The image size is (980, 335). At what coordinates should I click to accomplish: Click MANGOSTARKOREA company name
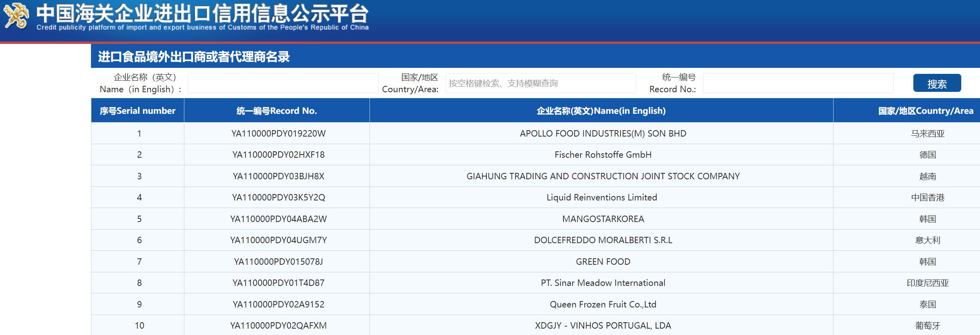[603, 219]
